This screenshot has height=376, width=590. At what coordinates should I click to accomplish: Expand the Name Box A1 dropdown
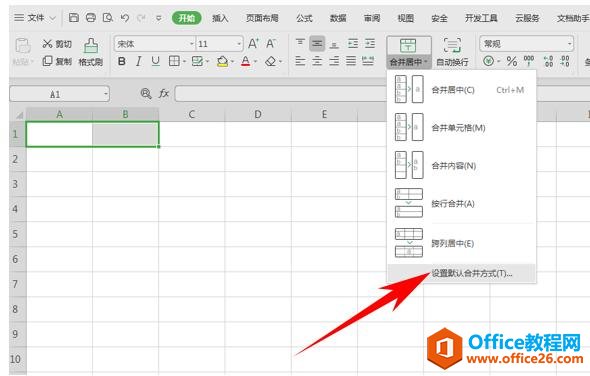pyautogui.click(x=106, y=94)
